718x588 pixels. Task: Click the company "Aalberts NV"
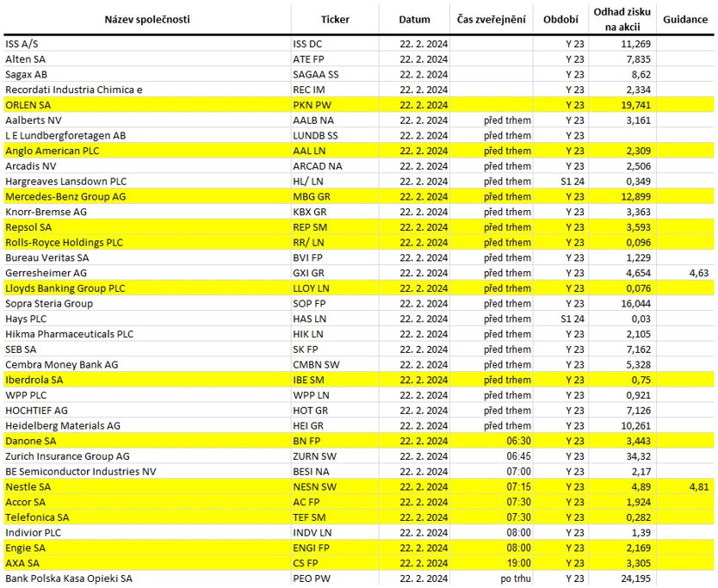[34, 121]
